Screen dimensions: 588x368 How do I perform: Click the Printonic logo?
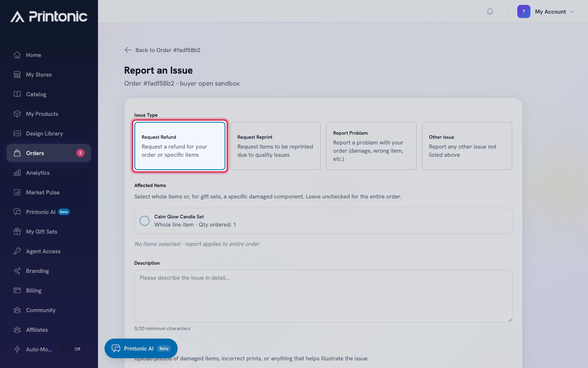click(49, 16)
